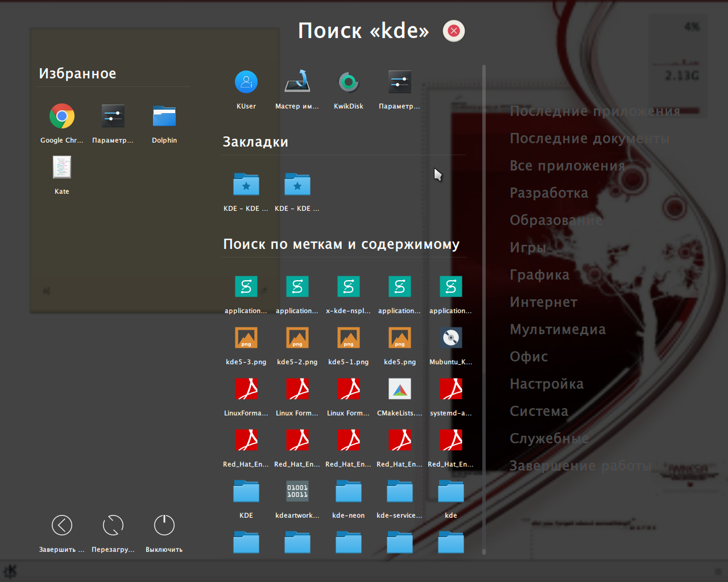Open Google Chrome in favorites

pyautogui.click(x=61, y=117)
